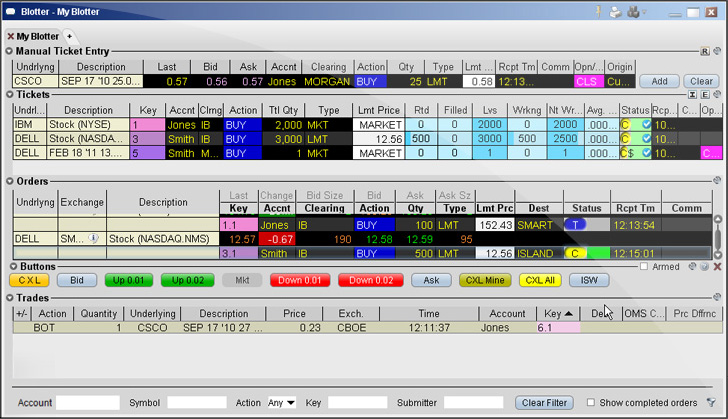The height and width of the screenshot is (419, 728).
Task: Click the R icon in Manual Ticket Entry header
Action: pyautogui.click(x=705, y=52)
